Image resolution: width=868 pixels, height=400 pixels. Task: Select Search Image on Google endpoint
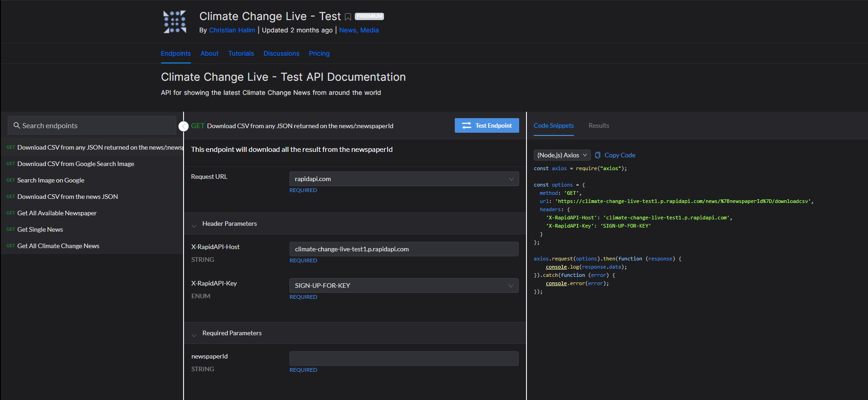click(92, 180)
